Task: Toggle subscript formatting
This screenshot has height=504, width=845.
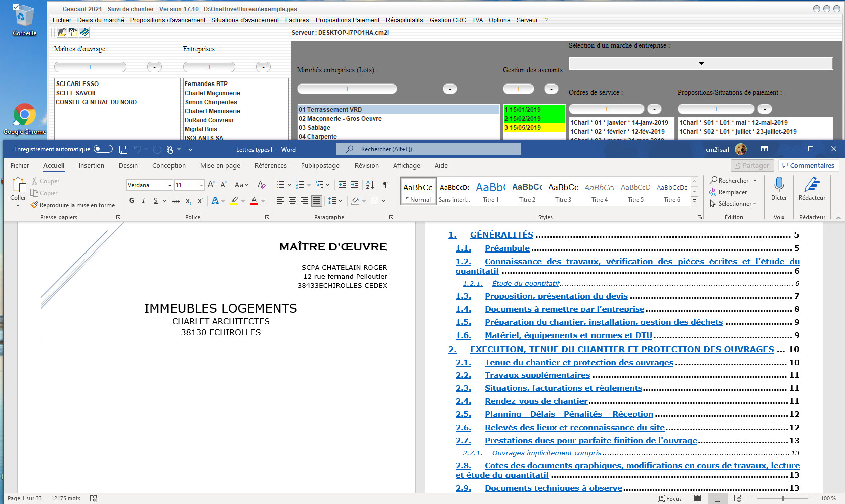Action: (188, 201)
